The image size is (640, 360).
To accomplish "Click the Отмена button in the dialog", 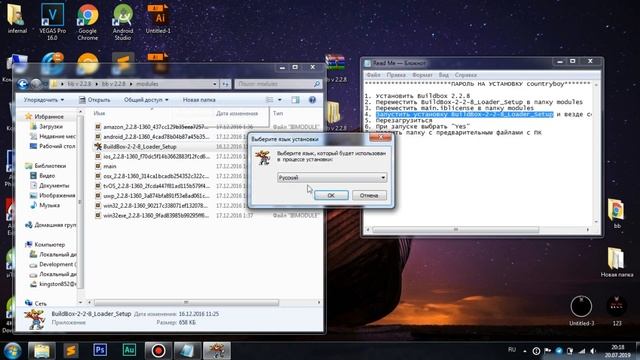I will click(369, 196).
